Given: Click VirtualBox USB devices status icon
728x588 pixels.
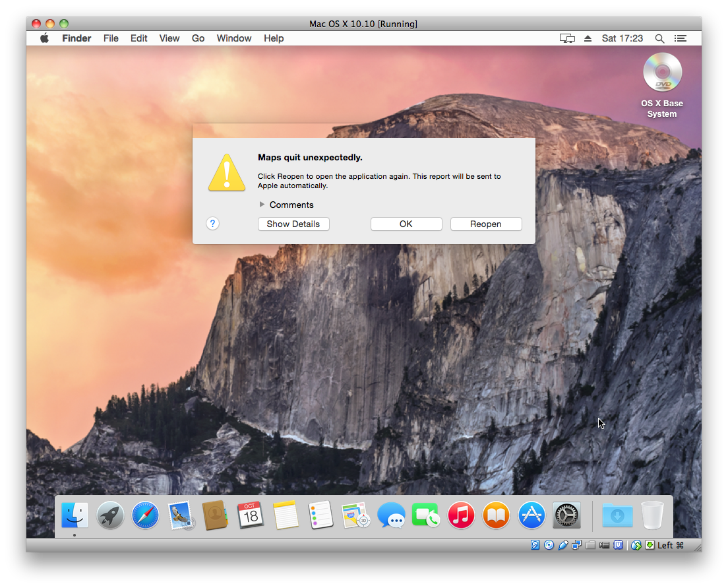Looking at the screenshot, I should 562,544.
